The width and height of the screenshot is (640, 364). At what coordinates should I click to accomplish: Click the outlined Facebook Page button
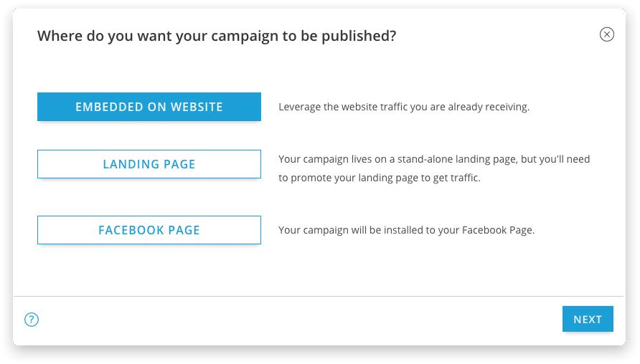[x=149, y=230]
